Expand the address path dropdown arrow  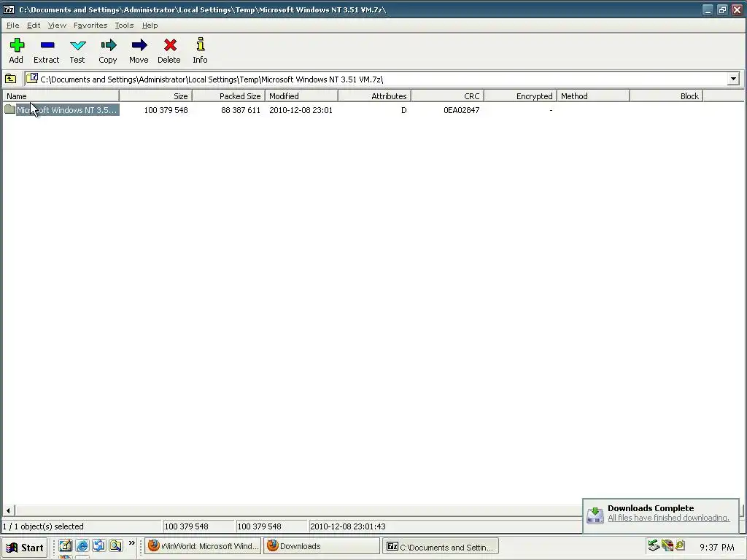(733, 79)
